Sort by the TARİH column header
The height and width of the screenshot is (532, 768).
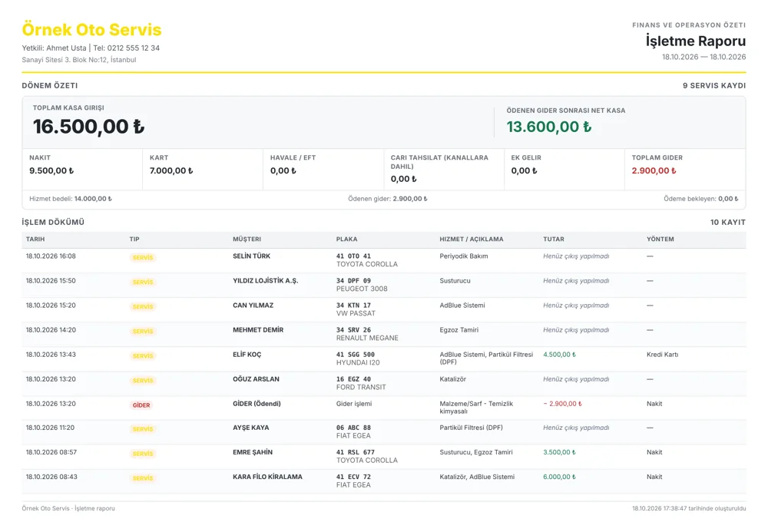point(35,240)
